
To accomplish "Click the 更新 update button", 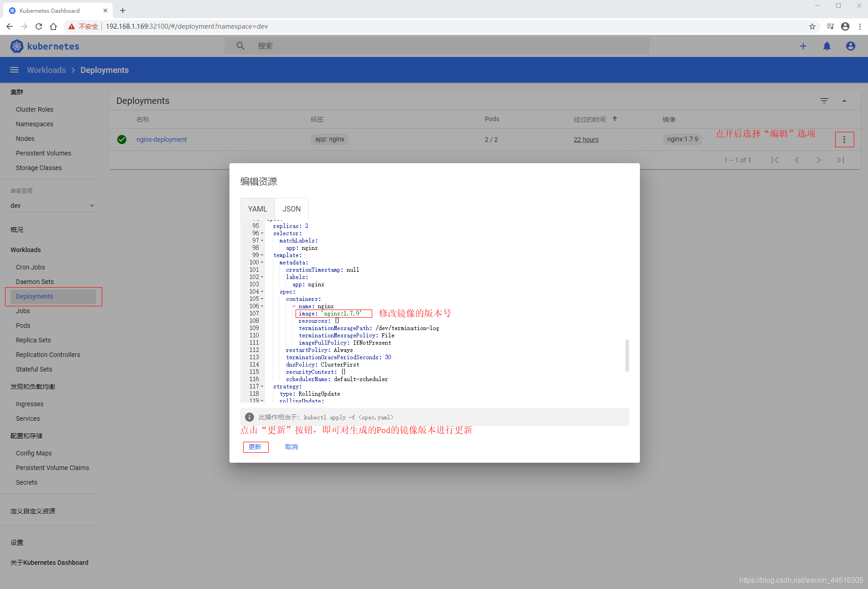I will tap(255, 447).
